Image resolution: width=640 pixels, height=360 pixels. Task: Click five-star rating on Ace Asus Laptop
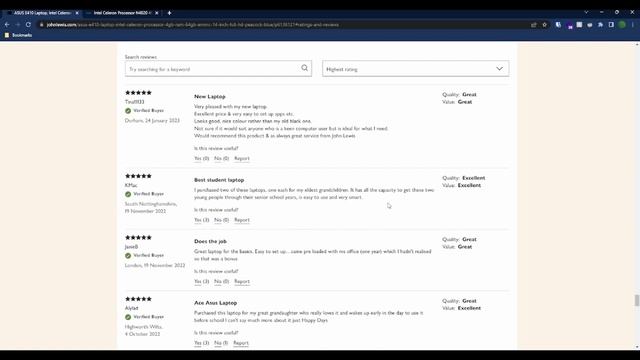pos(138,299)
